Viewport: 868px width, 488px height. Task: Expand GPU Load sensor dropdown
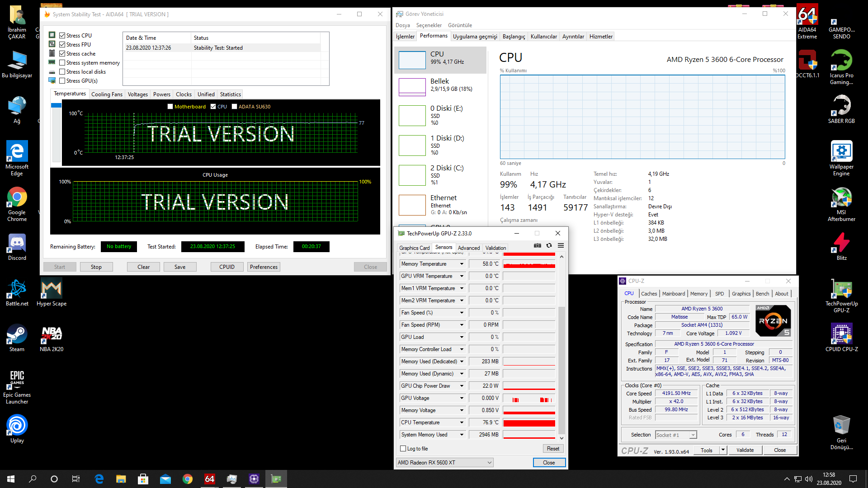[x=462, y=337]
